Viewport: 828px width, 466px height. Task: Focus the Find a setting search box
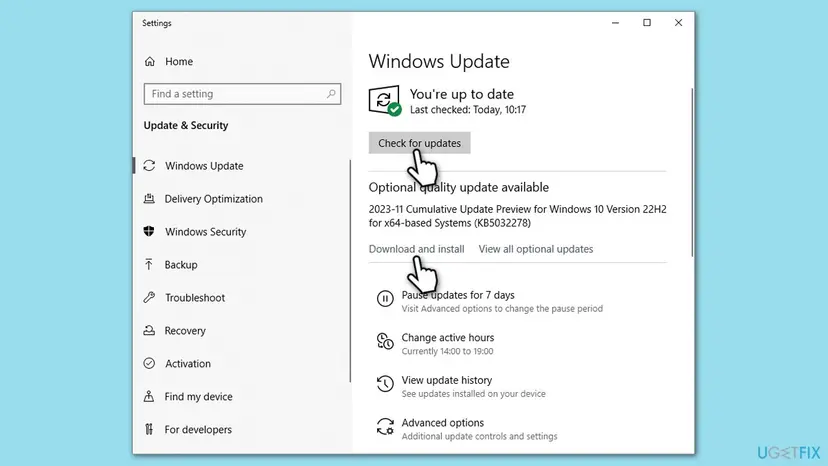(x=242, y=94)
